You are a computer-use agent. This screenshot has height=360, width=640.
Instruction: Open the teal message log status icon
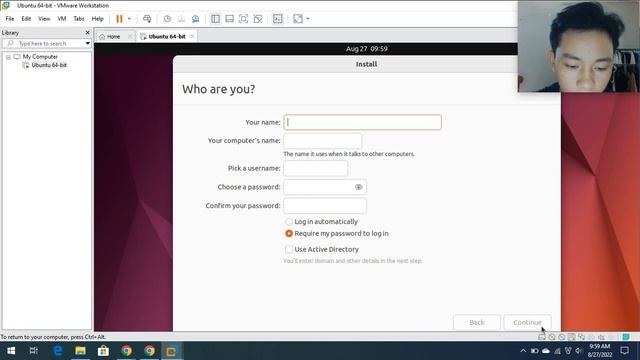(626, 337)
